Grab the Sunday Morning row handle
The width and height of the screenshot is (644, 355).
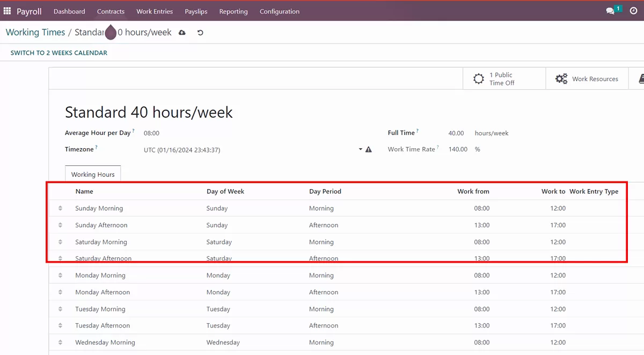click(x=60, y=208)
